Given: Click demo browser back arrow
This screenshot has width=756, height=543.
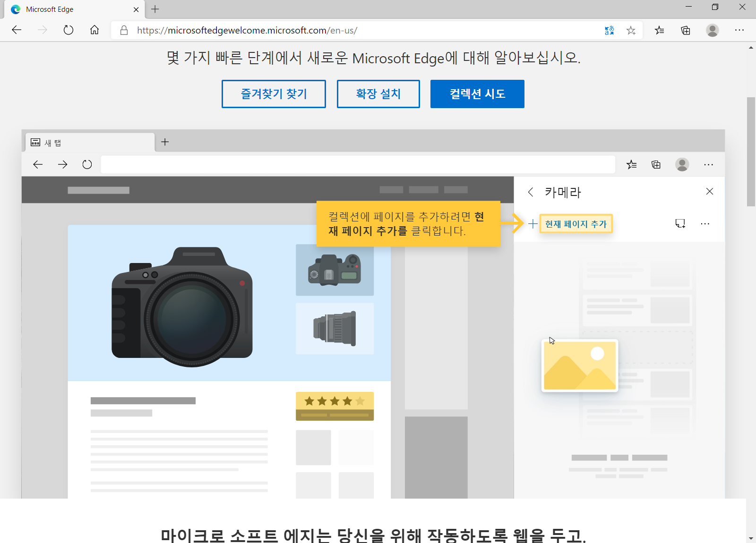Looking at the screenshot, I should point(38,164).
